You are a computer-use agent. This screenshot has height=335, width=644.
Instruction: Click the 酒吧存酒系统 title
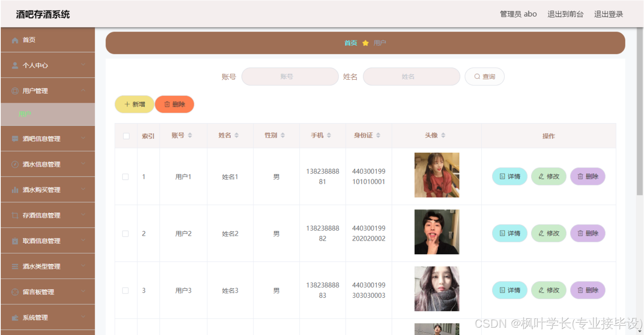43,15
